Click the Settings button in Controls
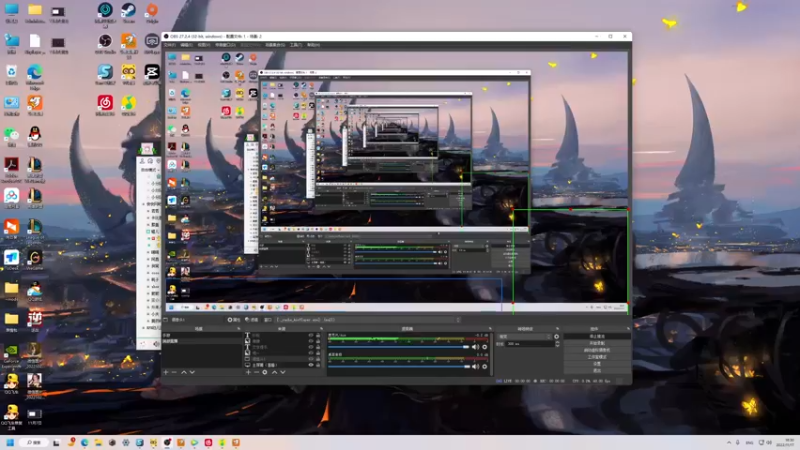The height and width of the screenshot is (450, 800). click(x=597, y=364)
